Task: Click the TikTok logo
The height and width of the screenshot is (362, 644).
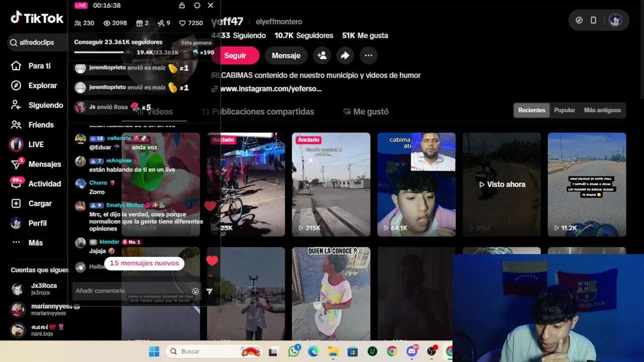Action: pyautogui.click(x=37, y=19)
